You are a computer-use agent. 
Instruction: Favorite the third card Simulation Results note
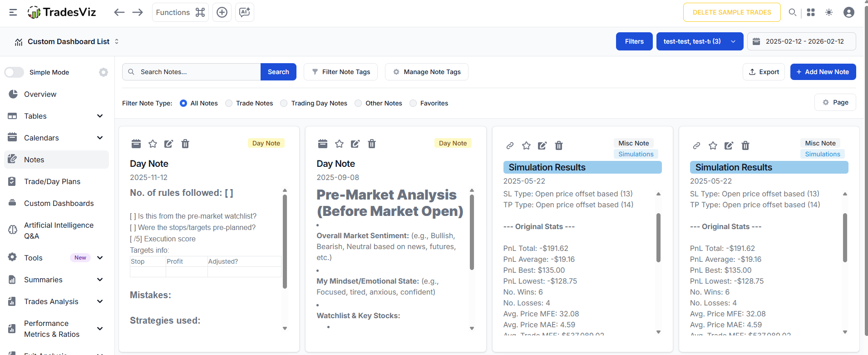(x=526, y=145)
